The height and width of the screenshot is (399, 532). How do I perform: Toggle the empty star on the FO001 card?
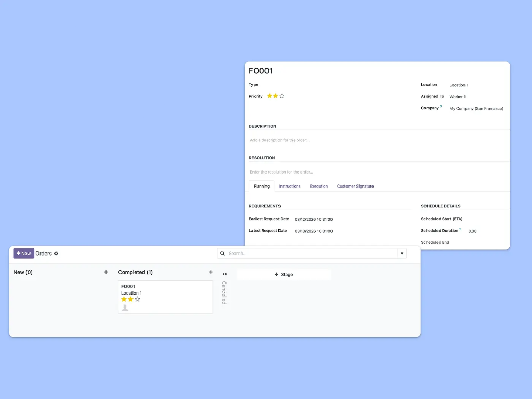point(137,300)
